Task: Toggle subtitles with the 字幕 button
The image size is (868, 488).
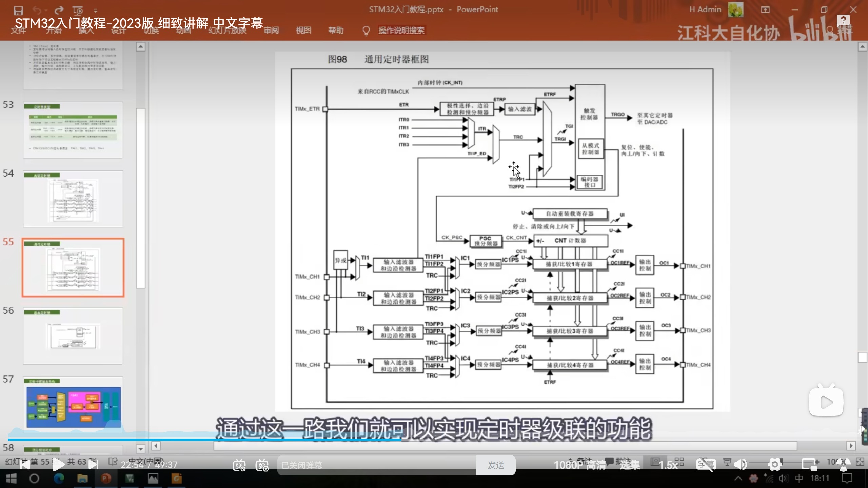Action: [706, 465]
